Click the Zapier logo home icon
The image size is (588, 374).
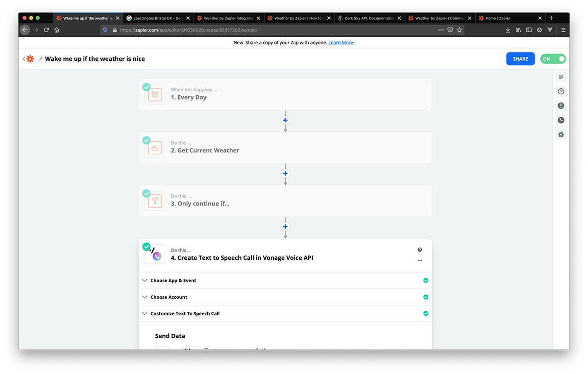click(x=30, y=59)
